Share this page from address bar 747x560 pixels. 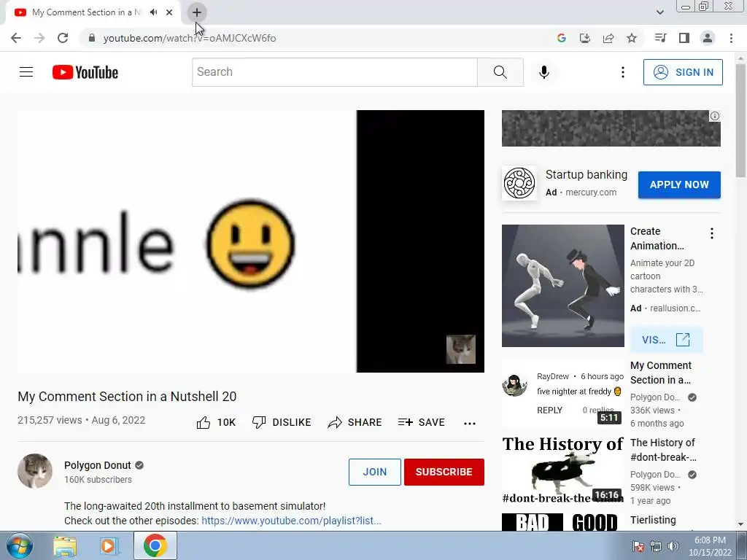[x=608, y=38]
